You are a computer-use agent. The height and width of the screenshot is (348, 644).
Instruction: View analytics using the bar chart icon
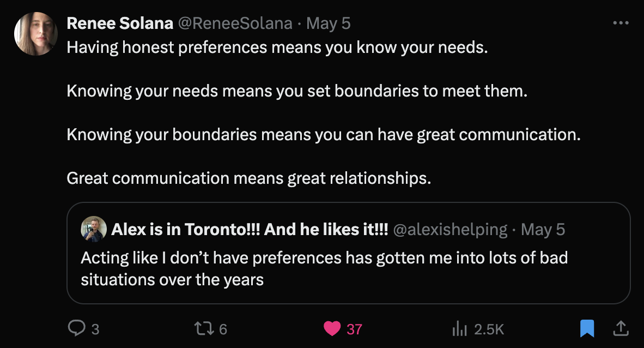[x=460, y=328]
